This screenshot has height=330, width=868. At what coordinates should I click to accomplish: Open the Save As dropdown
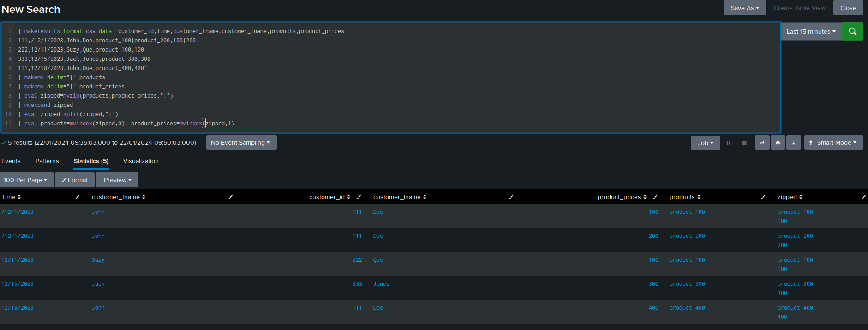(x=744, y=8)
